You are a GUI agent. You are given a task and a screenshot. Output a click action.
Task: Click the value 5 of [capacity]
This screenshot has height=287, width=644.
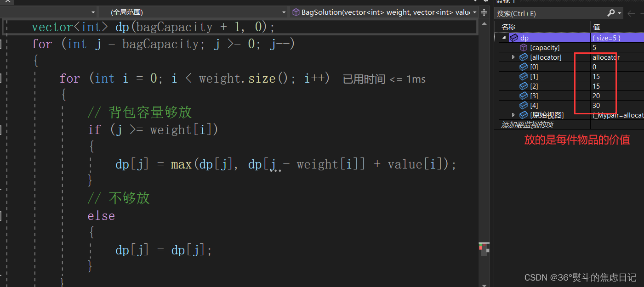click(594, 48)
